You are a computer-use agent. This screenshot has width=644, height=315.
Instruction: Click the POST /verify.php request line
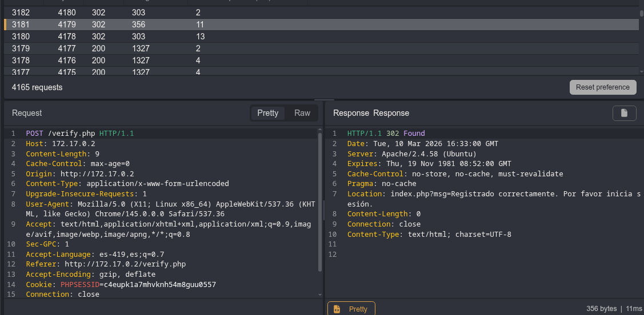click(79, 133)
